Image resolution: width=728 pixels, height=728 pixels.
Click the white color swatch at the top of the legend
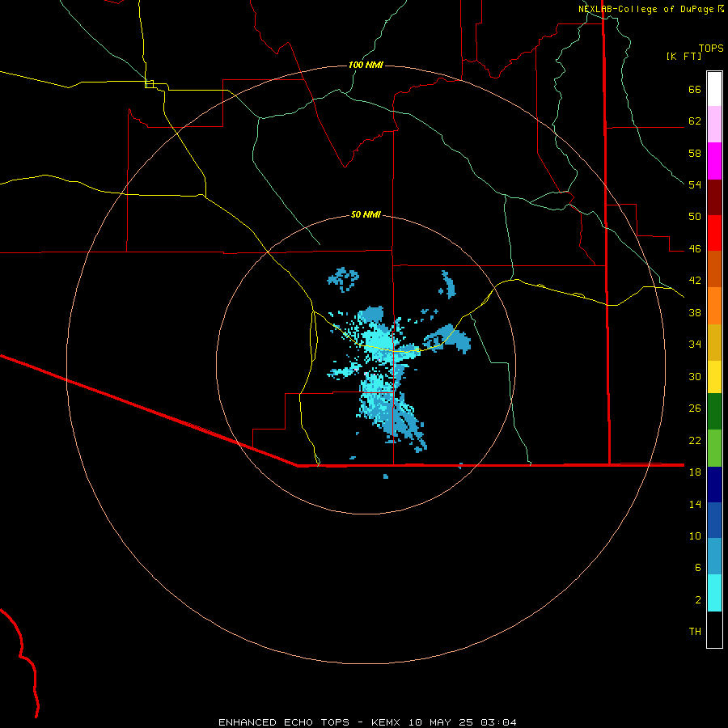coord(714,89)
